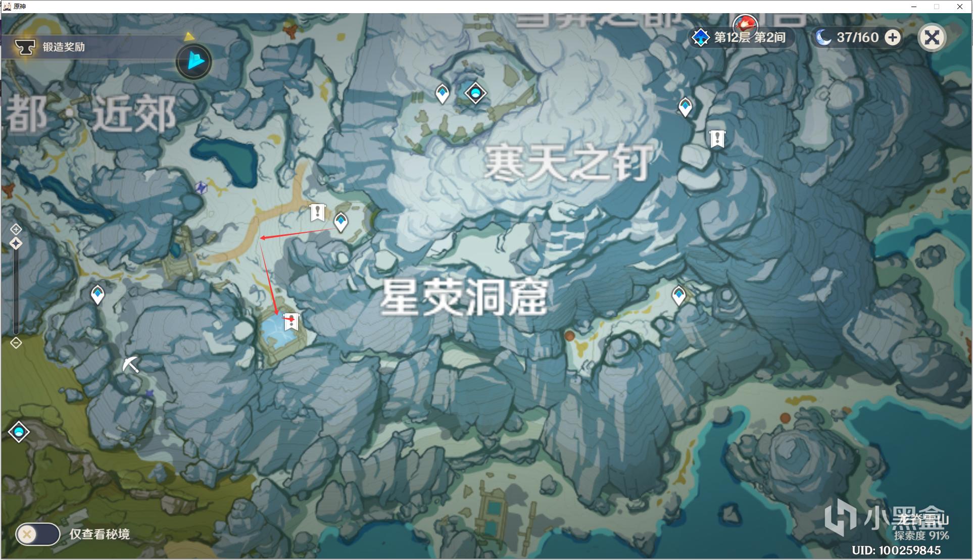
Task: Minimize the 原神 game window
Action: (913, 7)
